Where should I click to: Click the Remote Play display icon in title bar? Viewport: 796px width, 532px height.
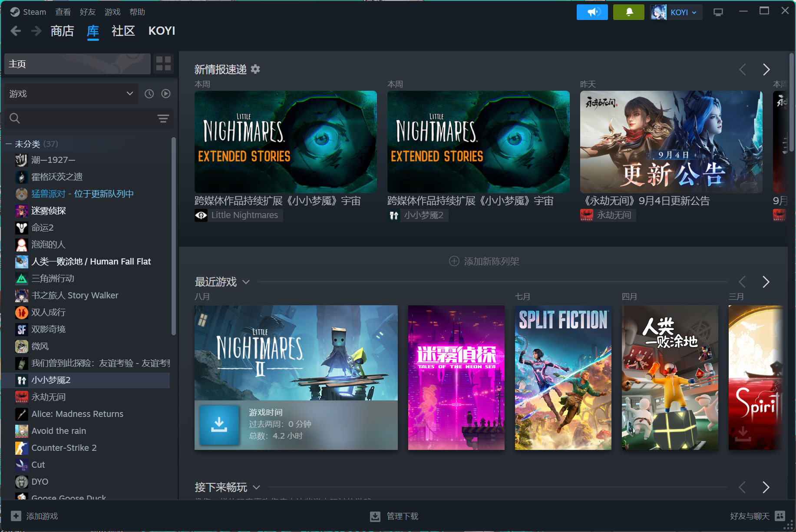[x=718, y=12]
